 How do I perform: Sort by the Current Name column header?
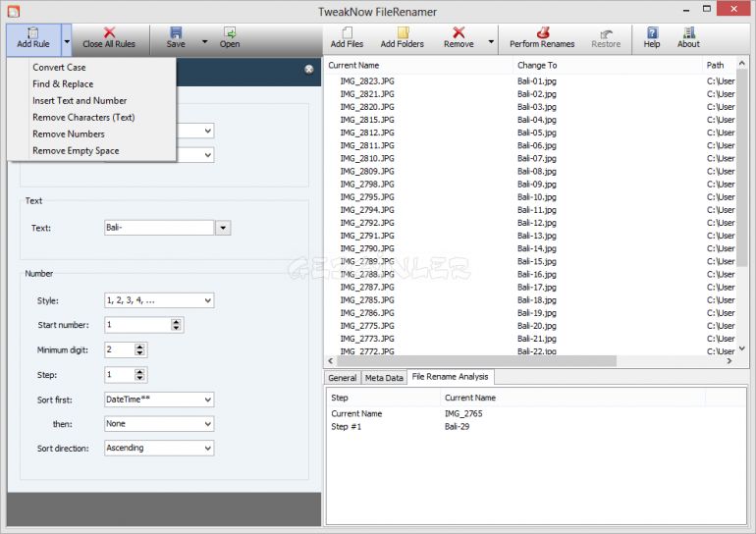419,65
